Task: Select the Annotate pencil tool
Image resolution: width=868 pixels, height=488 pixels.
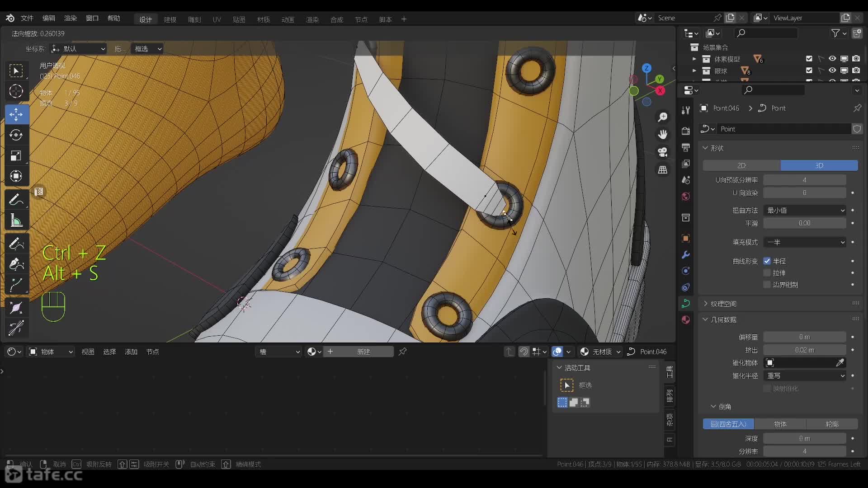Action: pyautogui.click(x=16, y=199)
